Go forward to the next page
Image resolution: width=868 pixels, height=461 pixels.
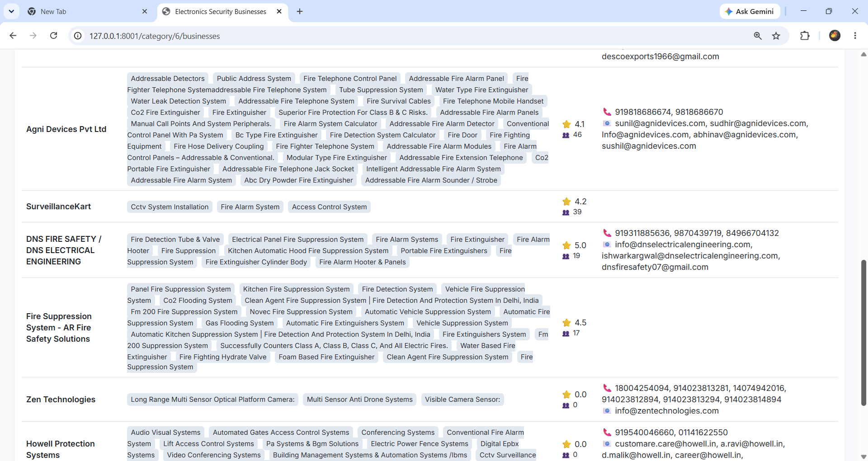[x=33, y=36]
